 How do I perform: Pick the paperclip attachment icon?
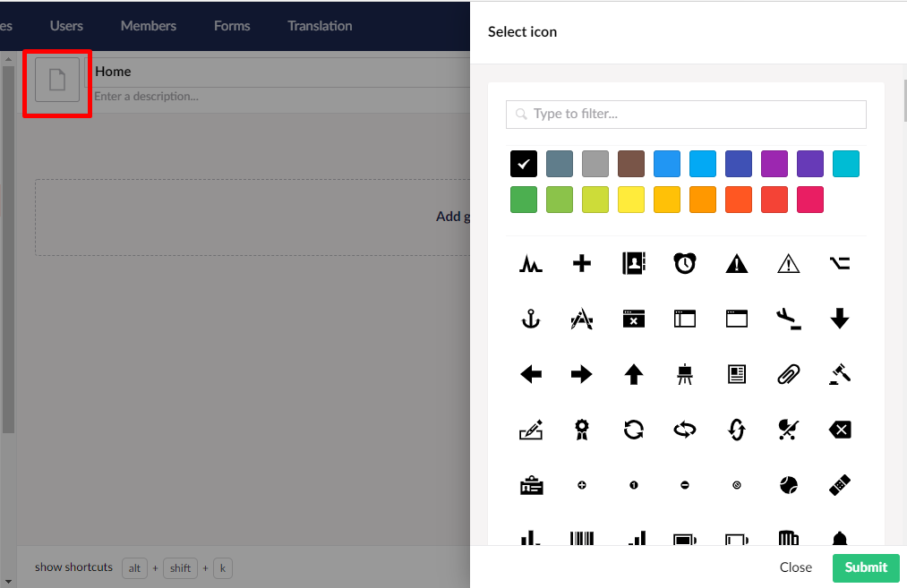[788, 374]
